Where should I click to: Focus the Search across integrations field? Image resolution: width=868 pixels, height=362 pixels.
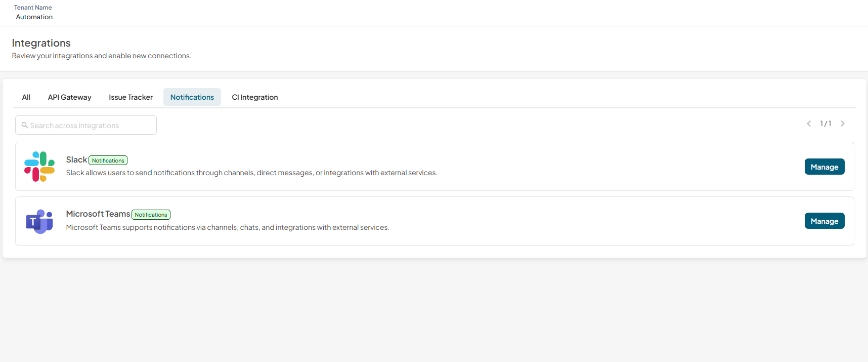(x=86, y=125)
